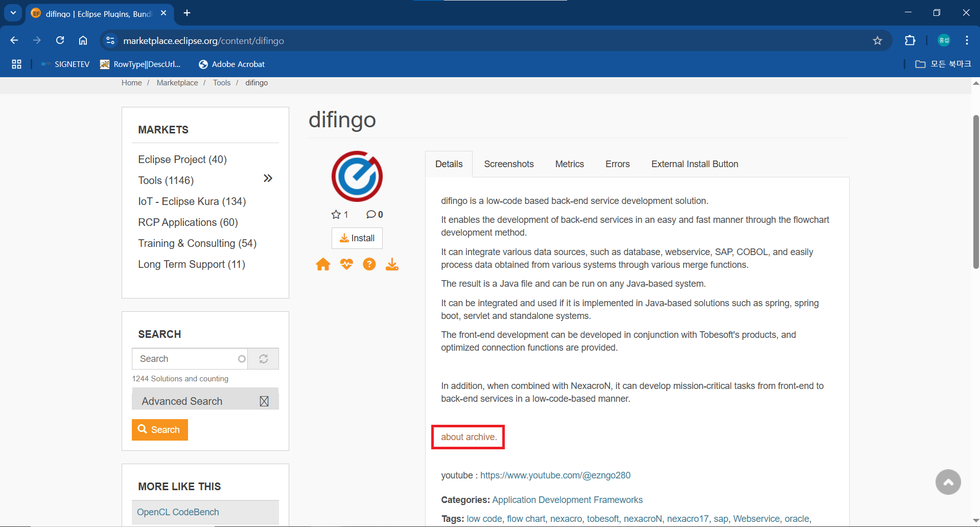Click the page vertical scrollbar thumb

[975, 192]
